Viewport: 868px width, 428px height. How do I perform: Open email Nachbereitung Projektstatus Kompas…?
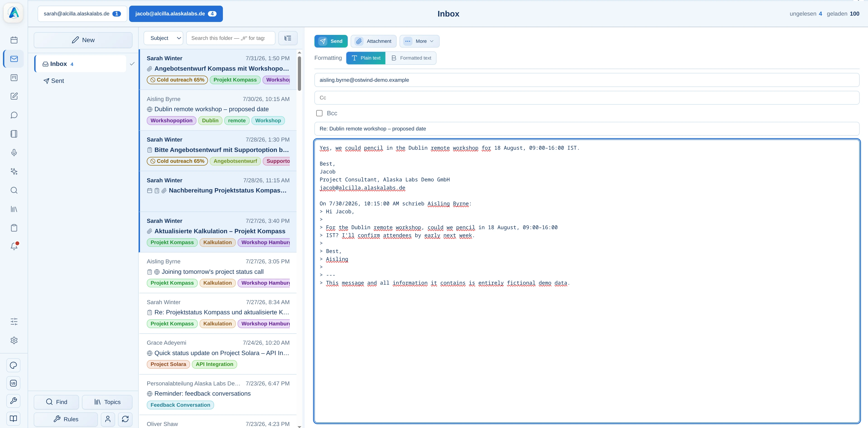[218, 191]
